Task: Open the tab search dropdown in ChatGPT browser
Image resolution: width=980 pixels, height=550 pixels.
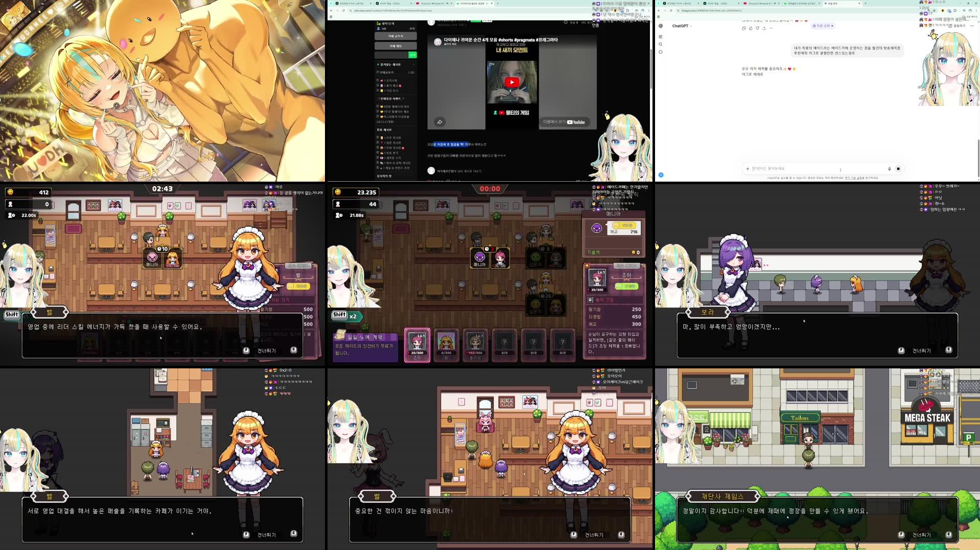Action: pos(659,4)
